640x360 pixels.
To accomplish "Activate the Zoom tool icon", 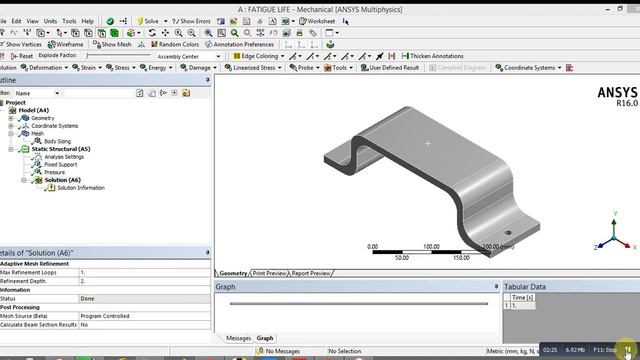I will tap(178, 33).
